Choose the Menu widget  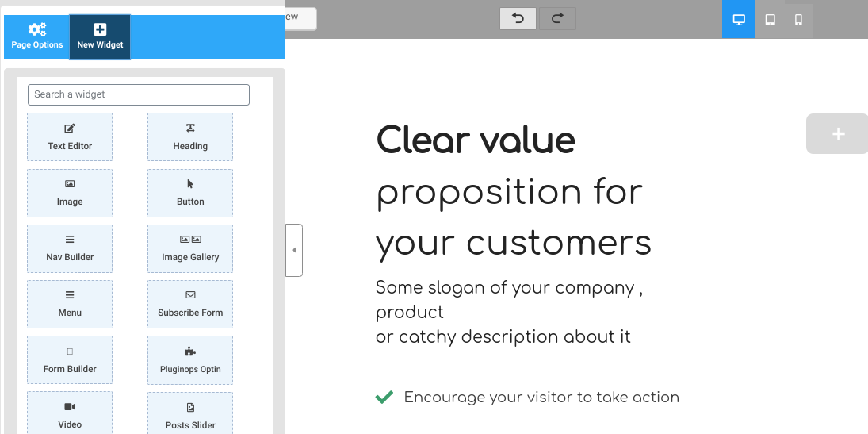pos(70,304)
